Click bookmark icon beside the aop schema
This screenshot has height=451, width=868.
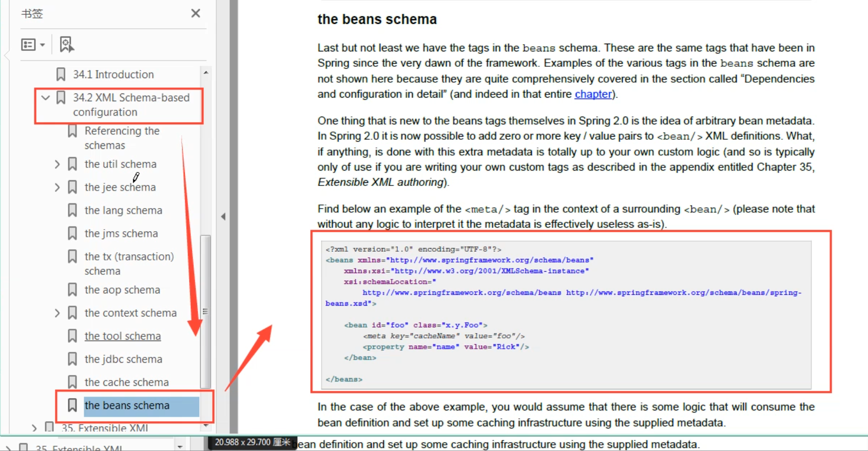click(x=72, y=290)
